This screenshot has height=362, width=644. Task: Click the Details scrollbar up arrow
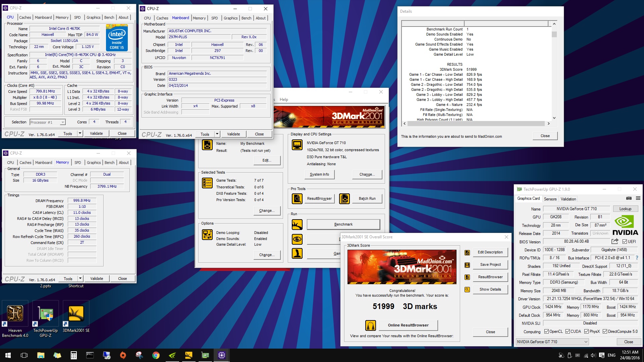pos(554,24)
